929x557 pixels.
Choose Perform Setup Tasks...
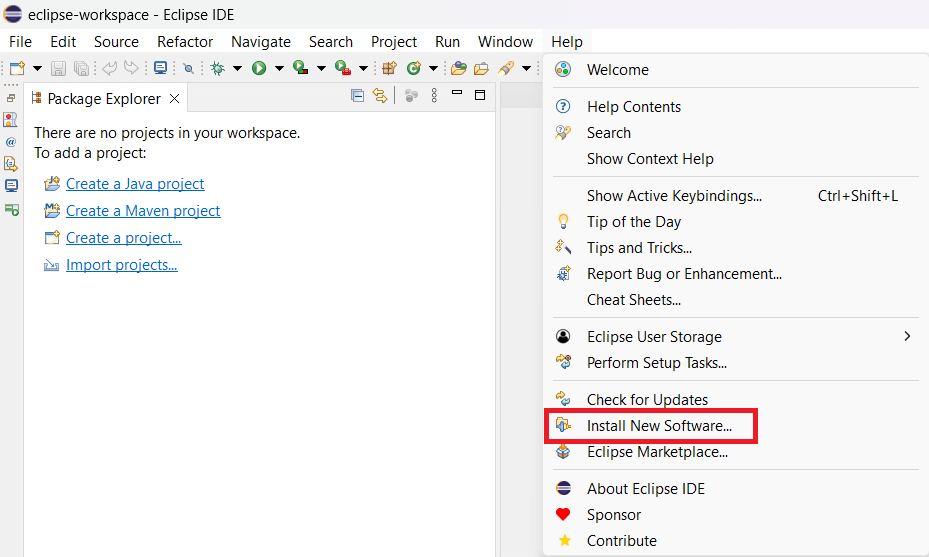pos(735,363)
